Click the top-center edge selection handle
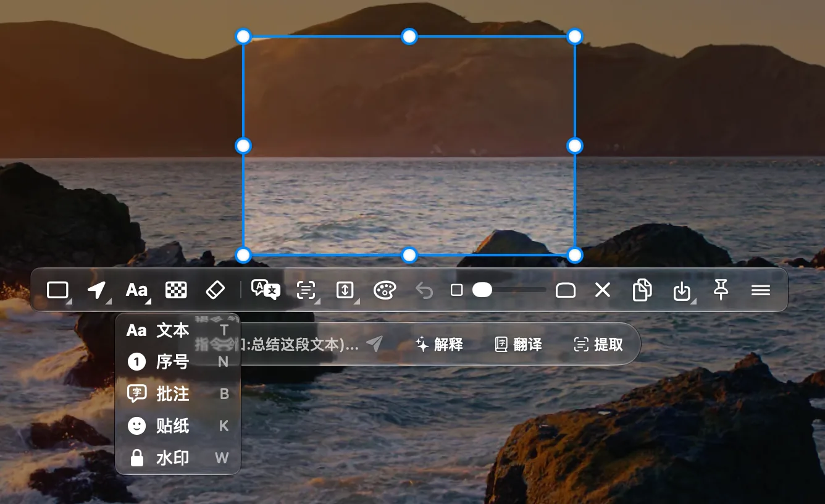The height and width of the screenshot is (504, 825). click(x=409, y=36)
